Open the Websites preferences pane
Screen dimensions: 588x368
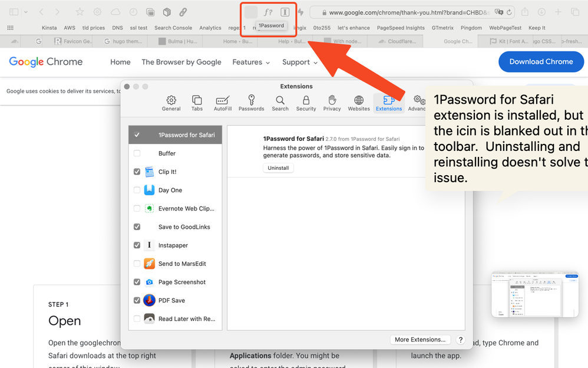pyautogui.click(x=359, y=103)
